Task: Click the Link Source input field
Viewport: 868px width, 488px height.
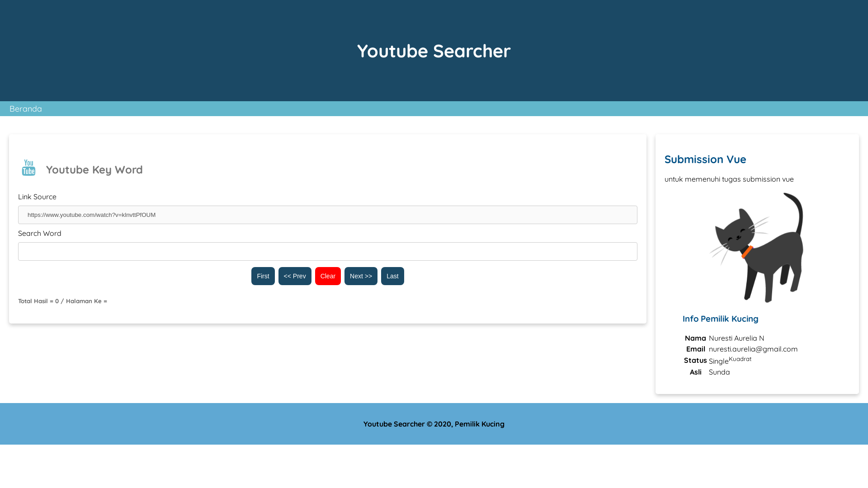Action: (x=328, y=215)
